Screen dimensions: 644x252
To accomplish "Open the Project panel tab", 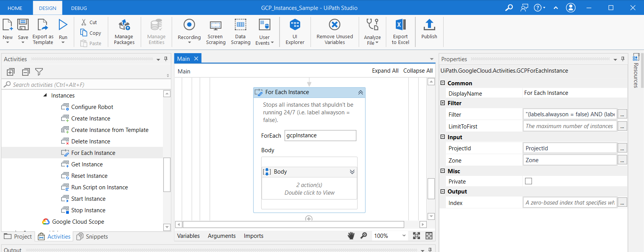I will [x=18, y=236].
